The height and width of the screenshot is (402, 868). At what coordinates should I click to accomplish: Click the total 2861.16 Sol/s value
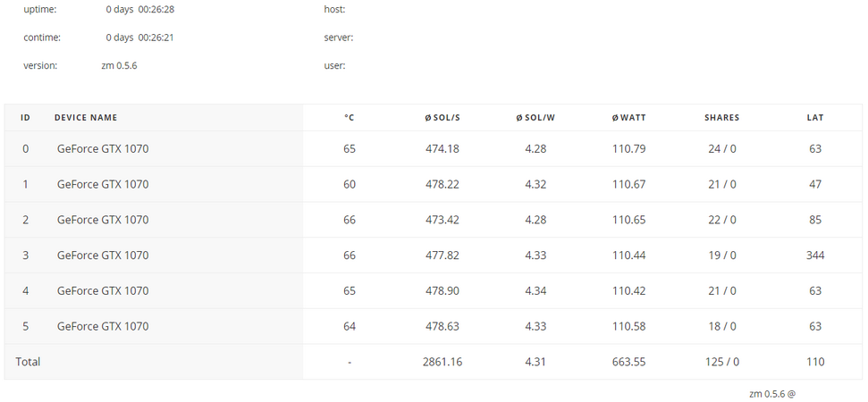pyautogui.click(x=442, y=362)
